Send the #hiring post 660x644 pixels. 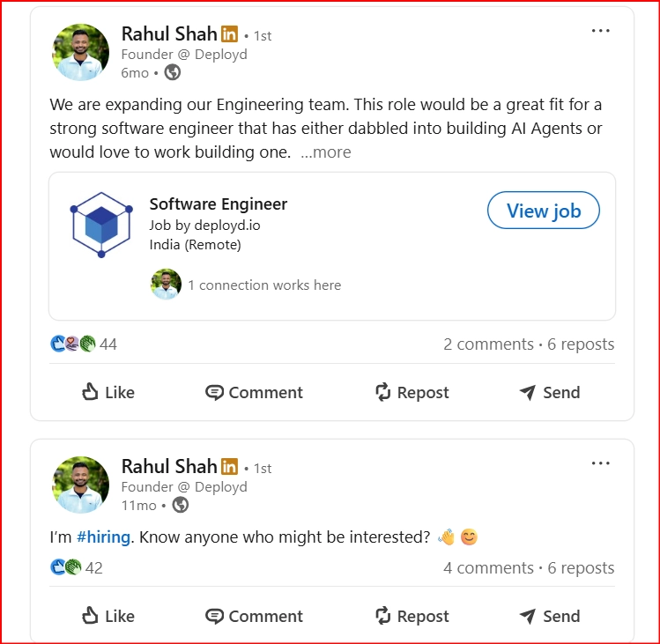(550, 616)
